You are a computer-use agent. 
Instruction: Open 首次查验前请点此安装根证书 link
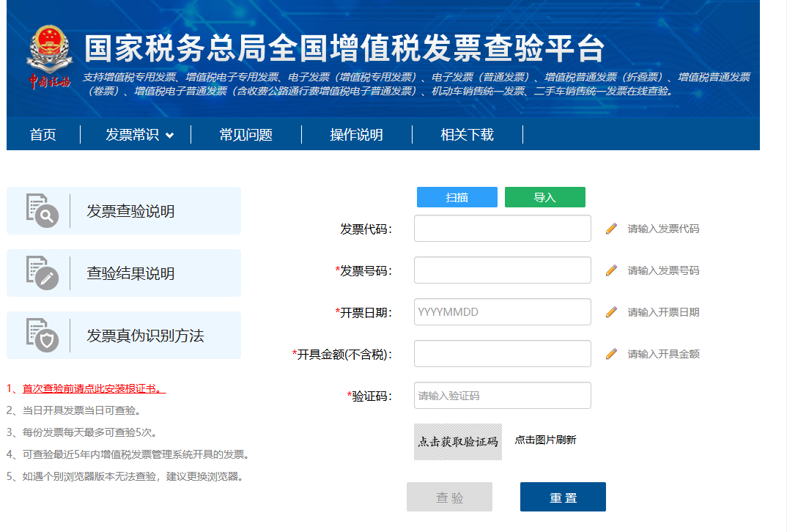pos(94,388)
